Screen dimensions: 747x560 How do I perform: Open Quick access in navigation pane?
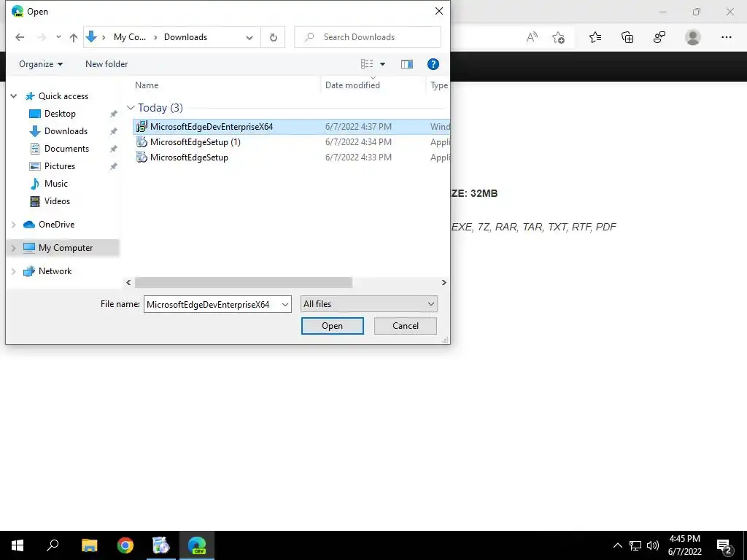(x=63, y=96)
